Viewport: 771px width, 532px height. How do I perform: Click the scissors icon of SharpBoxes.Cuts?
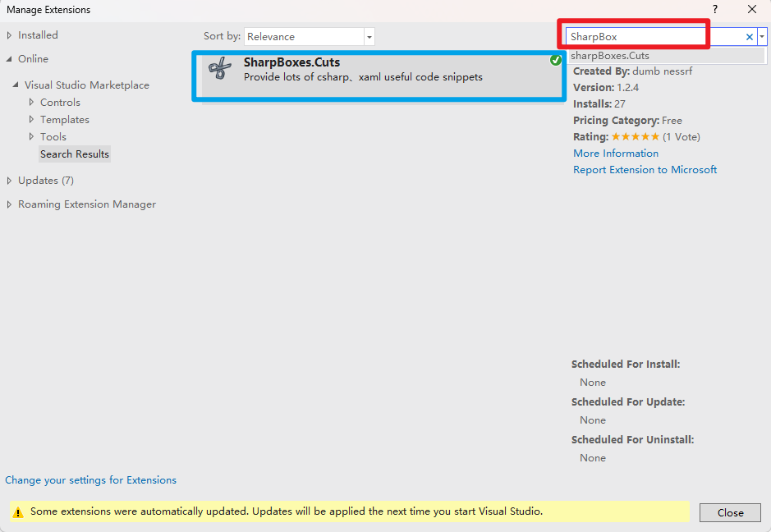220,68
